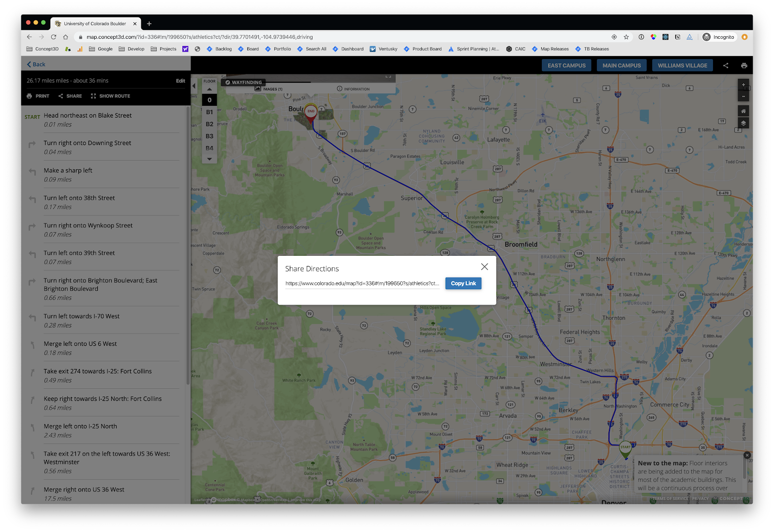Open the React developer tools extension
Viewport: 774px width, 532px height.
pyautogui.click(x=666, y=37)
